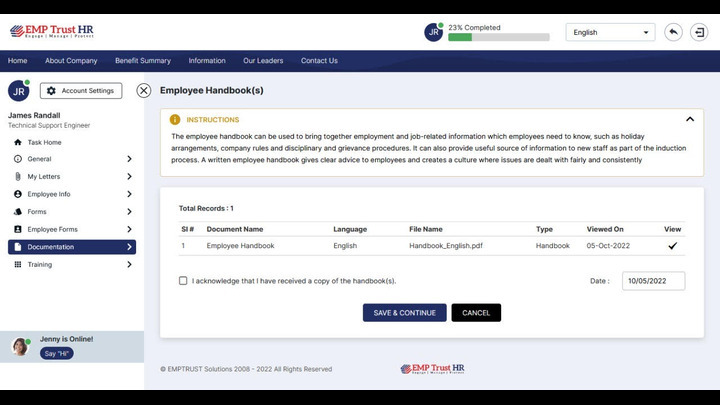Open the Benefit Summary nav item
The height and width of the screenshot is (405, 720).
tap(143, 61)
